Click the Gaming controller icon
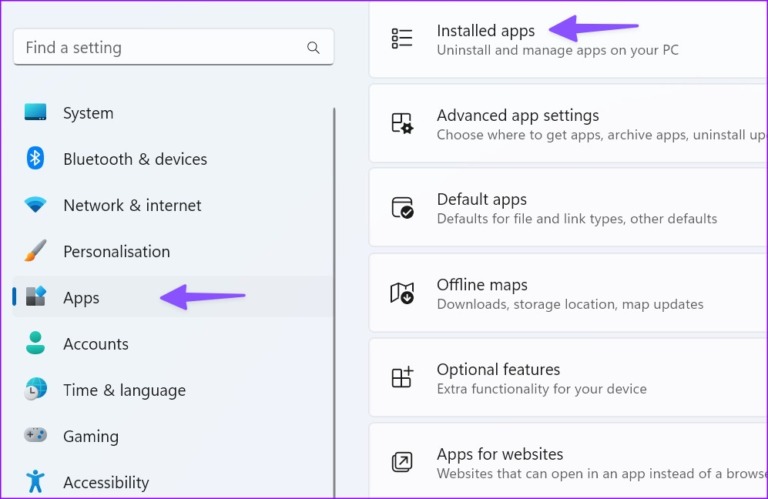This screenshot has height=499, width=768. [36, 436]
